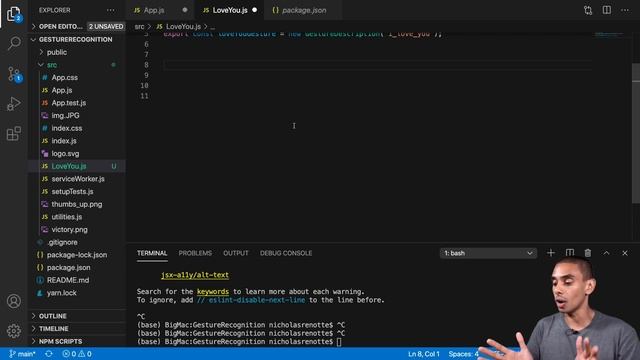Close the terminal panel

[x=625, y=253]
